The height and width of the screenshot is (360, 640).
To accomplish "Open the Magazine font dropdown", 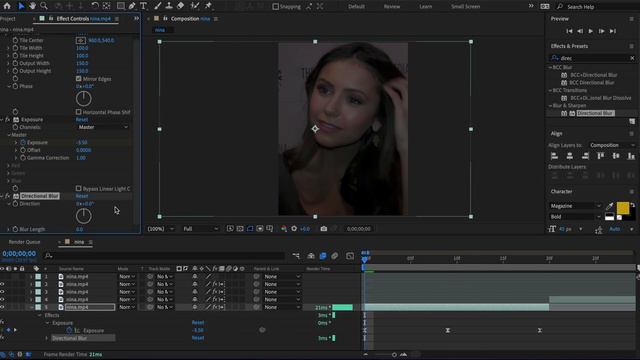I will (576, 206).
